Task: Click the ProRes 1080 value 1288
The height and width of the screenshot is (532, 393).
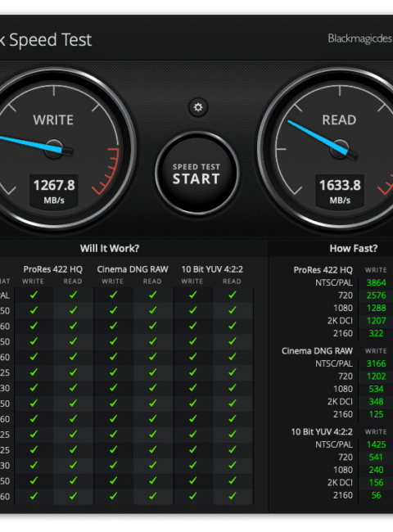Action: [376, 308]
